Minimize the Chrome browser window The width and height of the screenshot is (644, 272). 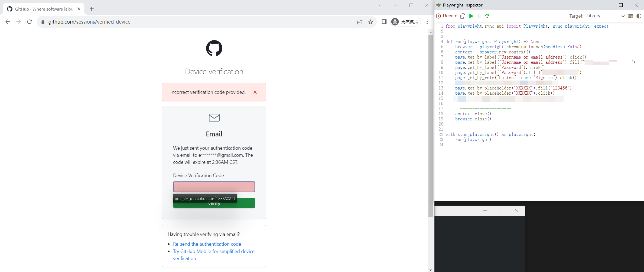[395, 5]
